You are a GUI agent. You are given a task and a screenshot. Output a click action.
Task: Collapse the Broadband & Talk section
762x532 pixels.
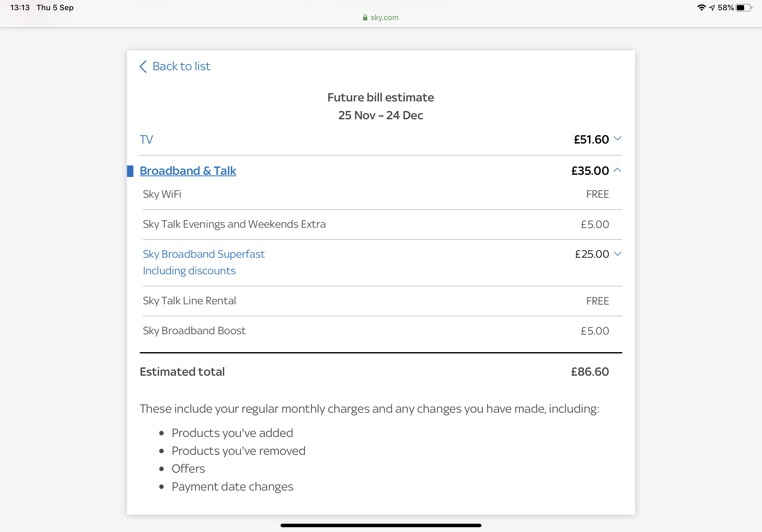click(x=618, y=170)
